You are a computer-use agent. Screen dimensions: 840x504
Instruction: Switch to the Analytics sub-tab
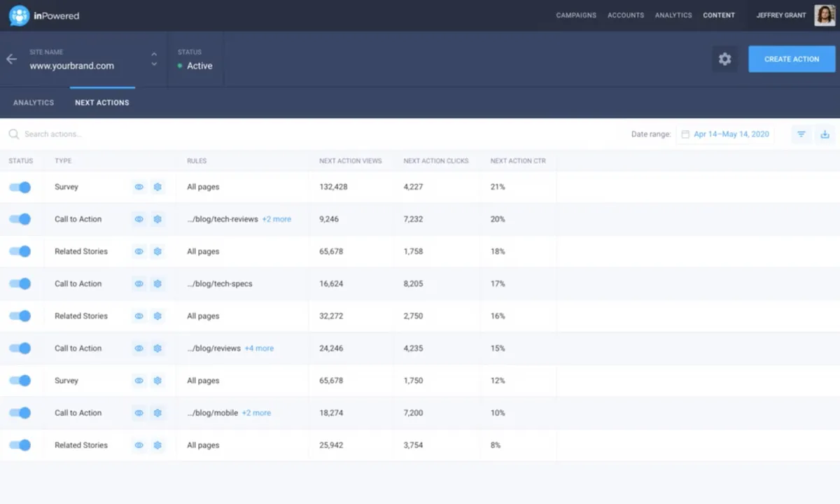(x=34, y=103)
